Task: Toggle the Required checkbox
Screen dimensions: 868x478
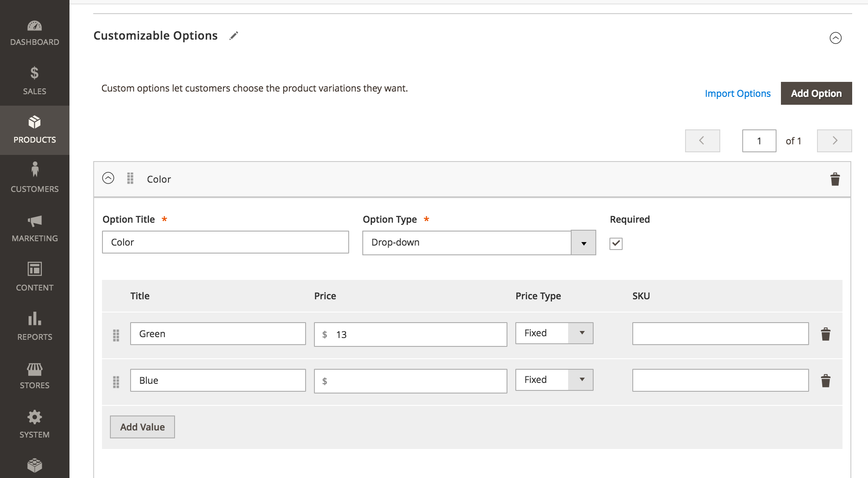Action: coord(616,243)
